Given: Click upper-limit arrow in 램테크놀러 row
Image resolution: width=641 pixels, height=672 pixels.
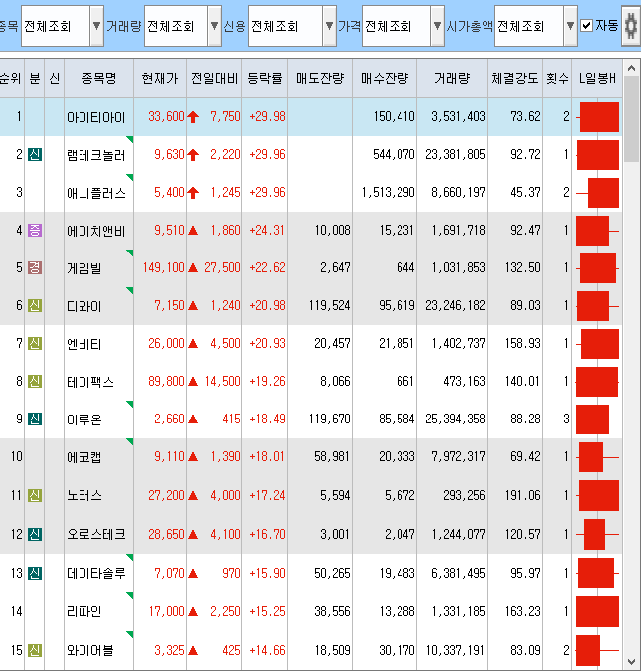Looking at the screenshot, I should 193,155.
